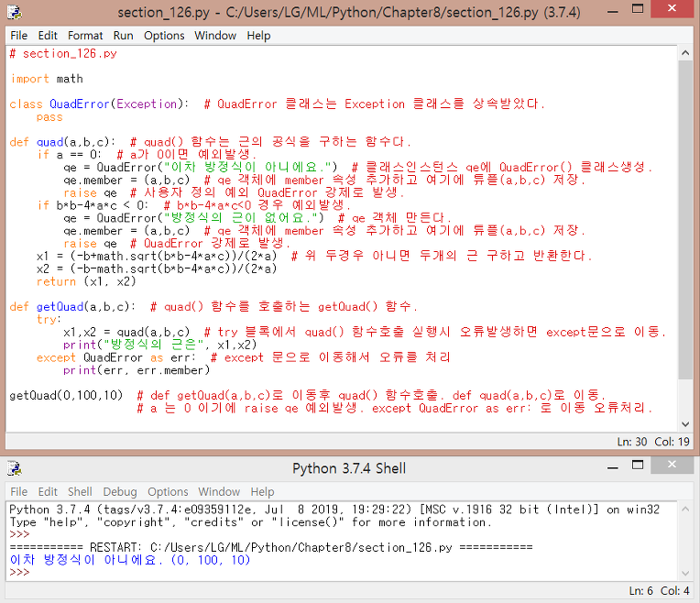Open the Options menu in Python Shell
Image resolution: width=700 pixels, height=603 pixels.
(x=168, y=492)
